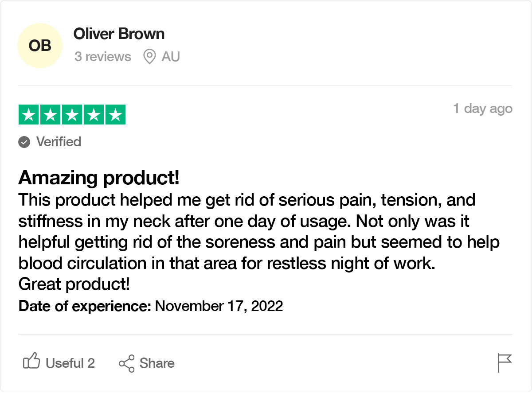Click the first green star
The image size is (532, 393).
(29, 115)
